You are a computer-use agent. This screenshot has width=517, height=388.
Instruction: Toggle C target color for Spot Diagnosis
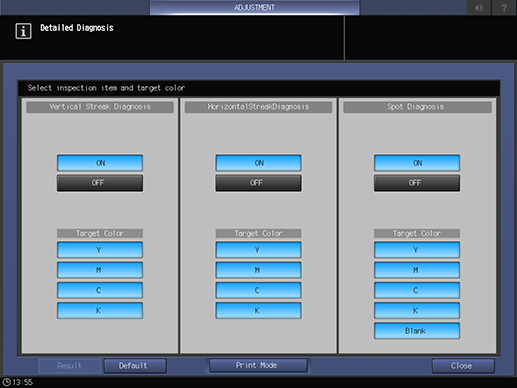(417, 290)
